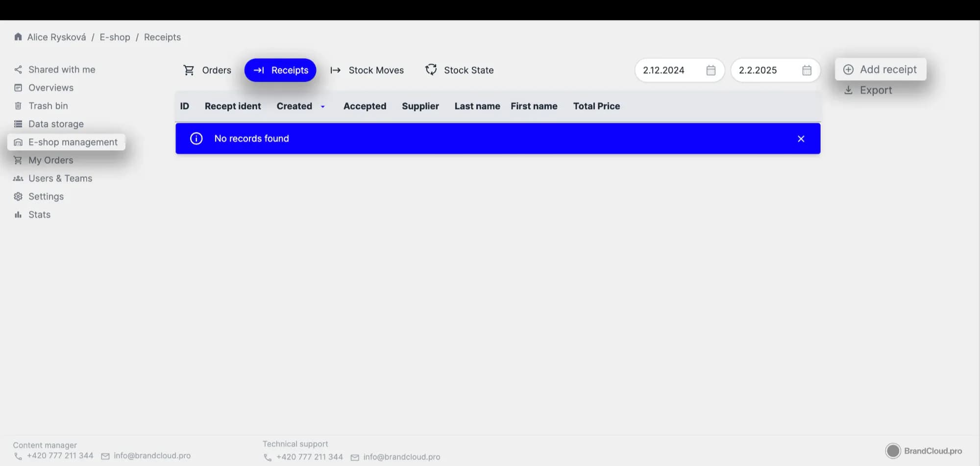
Task: Click the Export download icon
Action: point(848,91)
